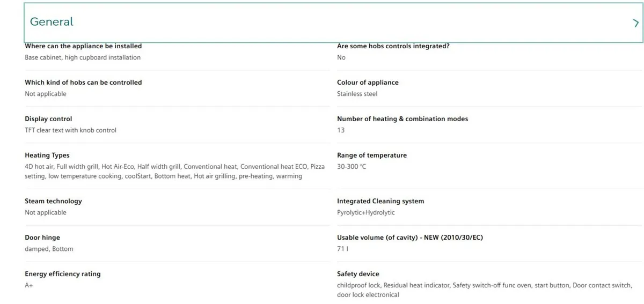Select the Heating Types label
Image resolution: width=644 pixels, height=304 pixels.
tap(47, 155)
